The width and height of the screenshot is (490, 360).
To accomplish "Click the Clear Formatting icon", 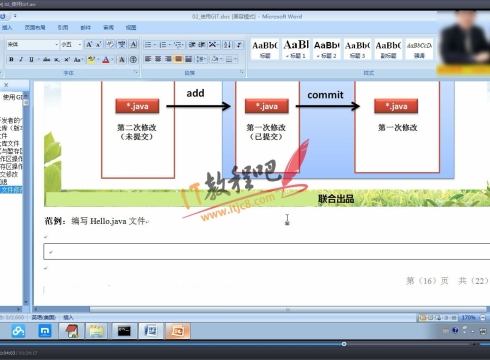I will [110, 44].
